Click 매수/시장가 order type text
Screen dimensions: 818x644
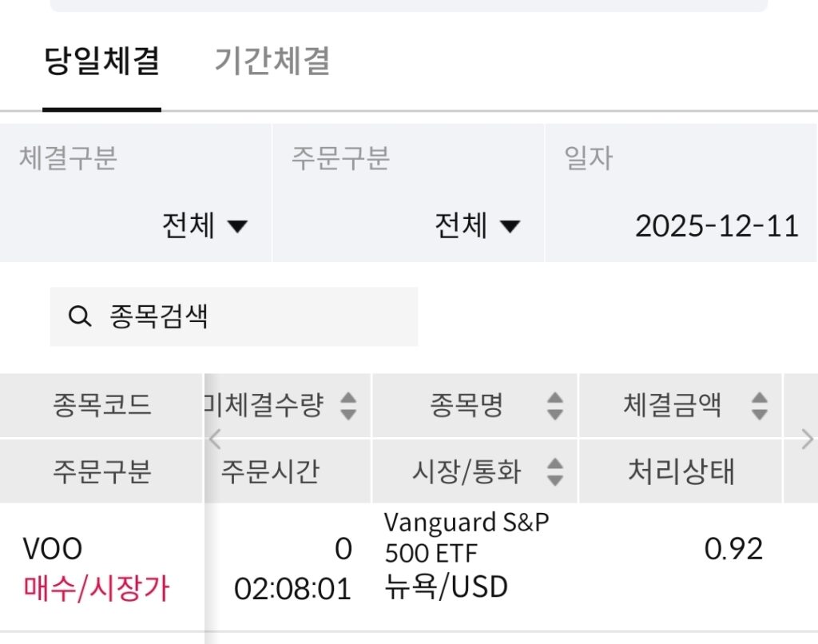pyautogui.click(x=96, y=589)
